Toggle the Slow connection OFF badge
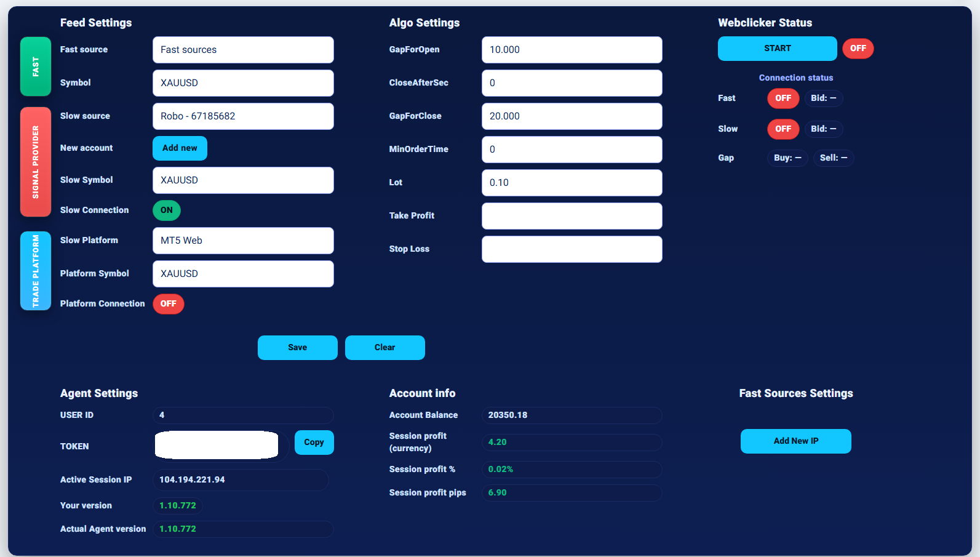This screenshot has width=980, height=557. [x=783, y=129]
